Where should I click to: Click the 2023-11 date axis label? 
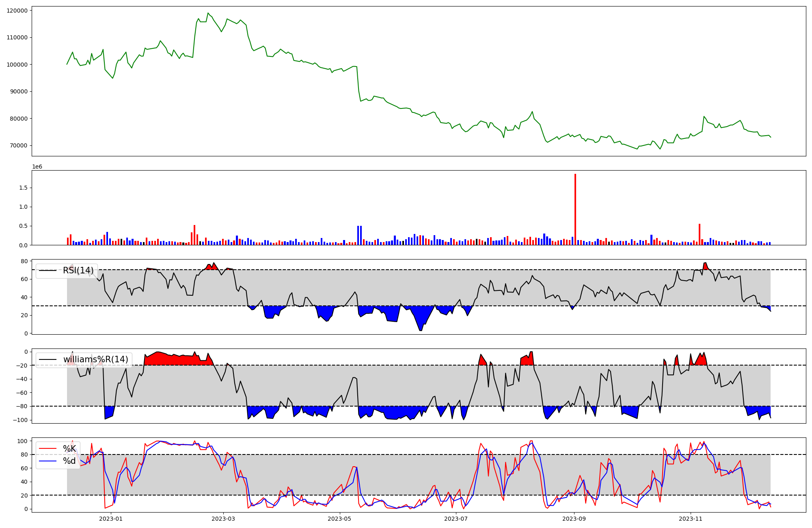click(x=691, y=519)
